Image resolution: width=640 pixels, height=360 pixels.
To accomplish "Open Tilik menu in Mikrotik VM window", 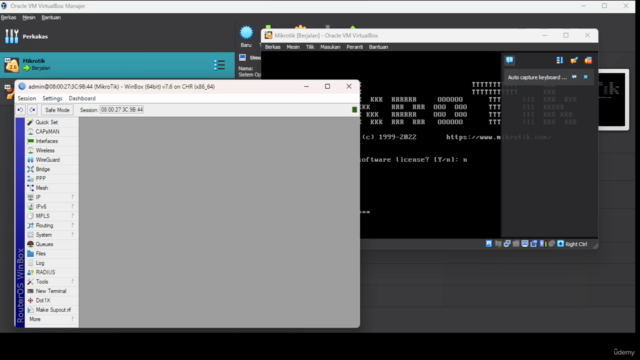I will (x=310, y=47).
